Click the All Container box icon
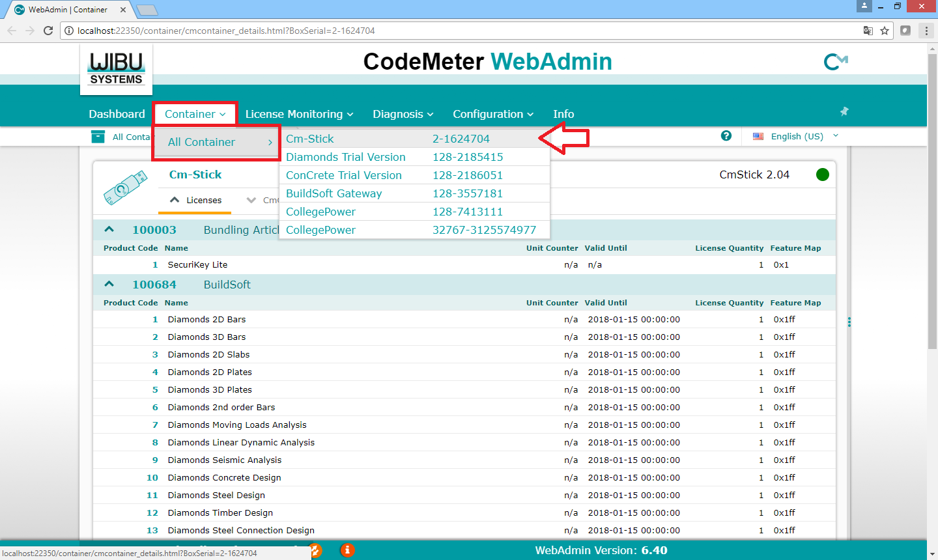The width and height of the screenshot is (938, 560). coord(98,136)
